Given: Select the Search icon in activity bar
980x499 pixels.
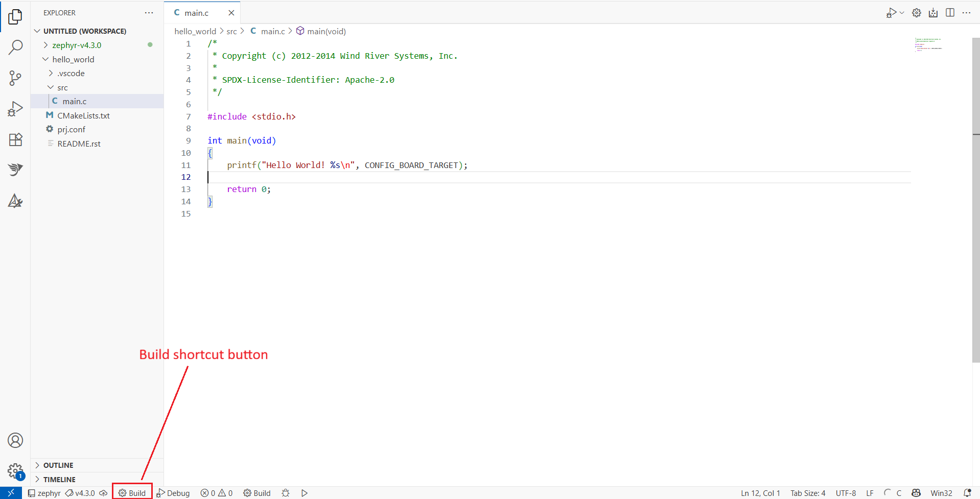Looking at the screenshot, I should tap(15, 47).
